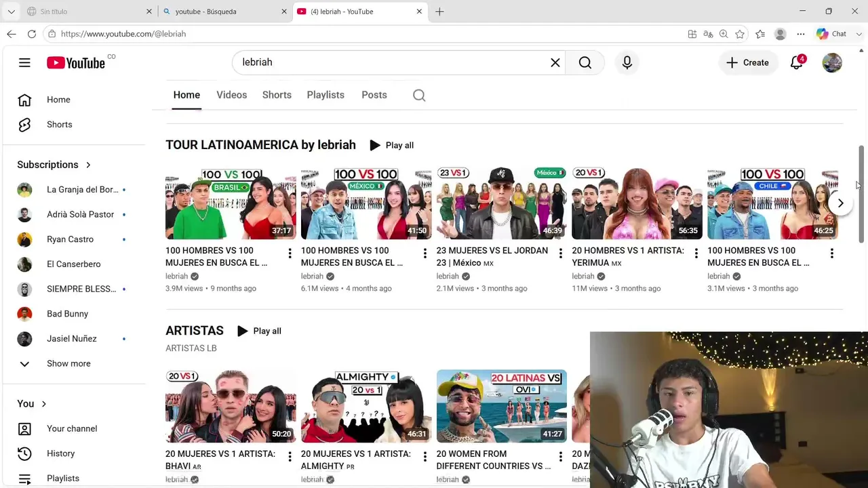
Task: Open the account avatar menu
Action: [x=832, y=62]
